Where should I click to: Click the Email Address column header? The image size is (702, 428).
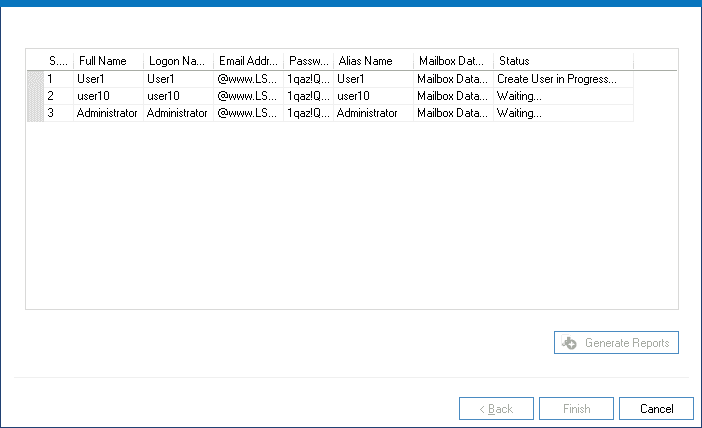coord(248,61)
